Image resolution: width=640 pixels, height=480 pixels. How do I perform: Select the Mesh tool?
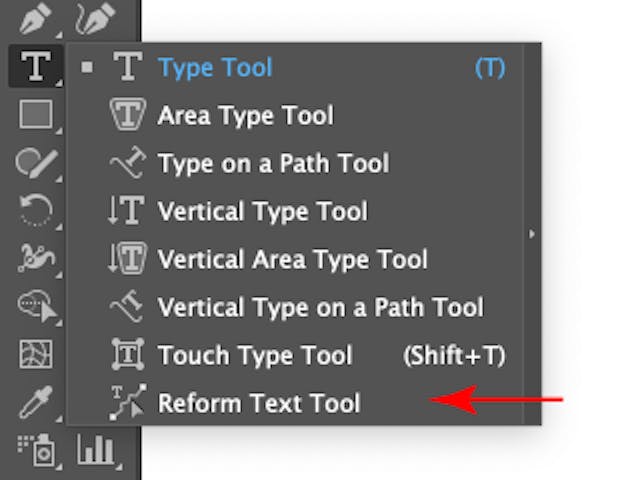35,354
